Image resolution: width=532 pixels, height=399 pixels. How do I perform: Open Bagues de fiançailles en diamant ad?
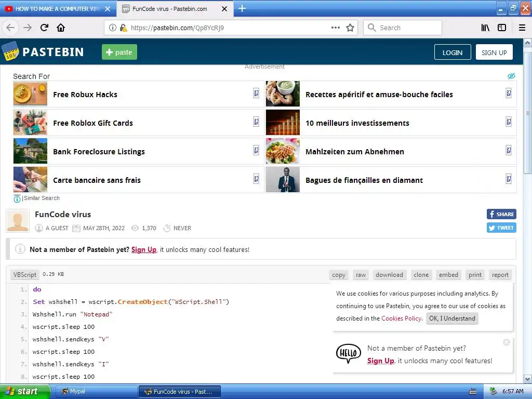[x=391, y=180]
